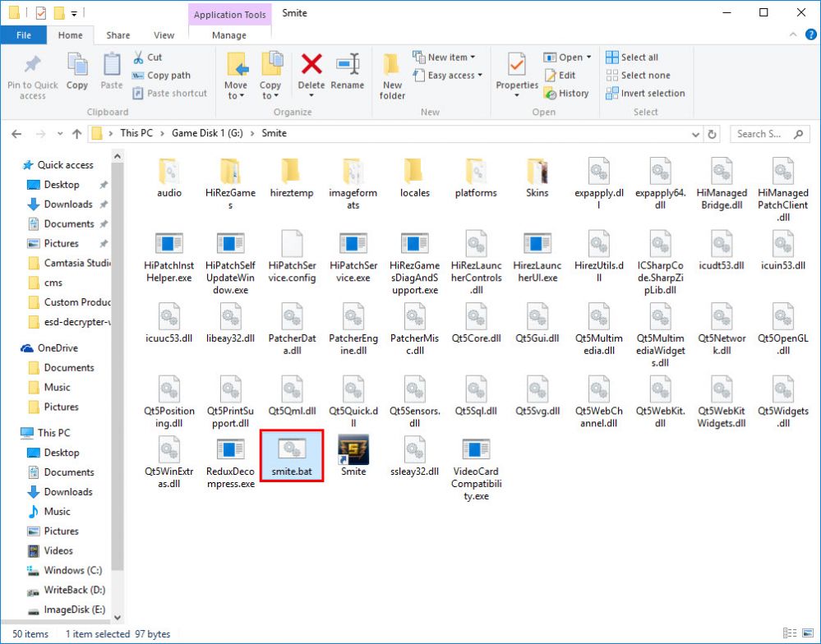The height and width of the screenshot is (644, 821).
Task: Switch to large icons view in status bar
Action: pyautogui.click(x=809, y=633)
